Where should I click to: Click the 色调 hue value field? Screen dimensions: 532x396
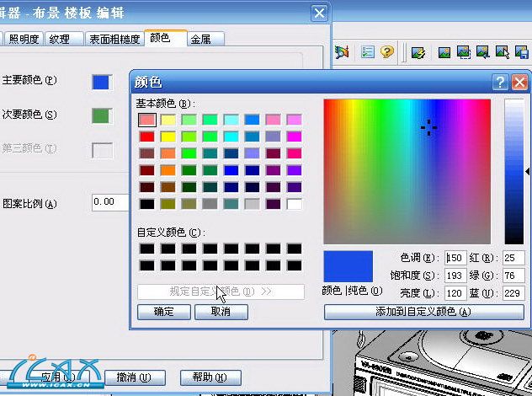[x=455, y=258]
